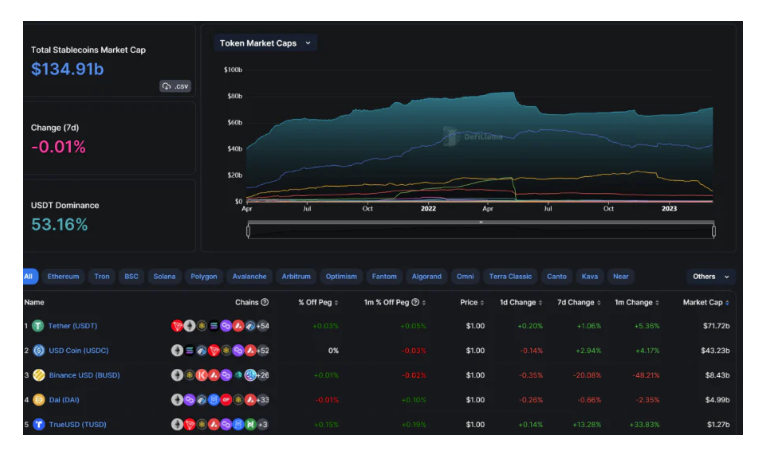Filter stablecoins by Omni chain
The image size is (767, 449).
click(x=465, y=276)
